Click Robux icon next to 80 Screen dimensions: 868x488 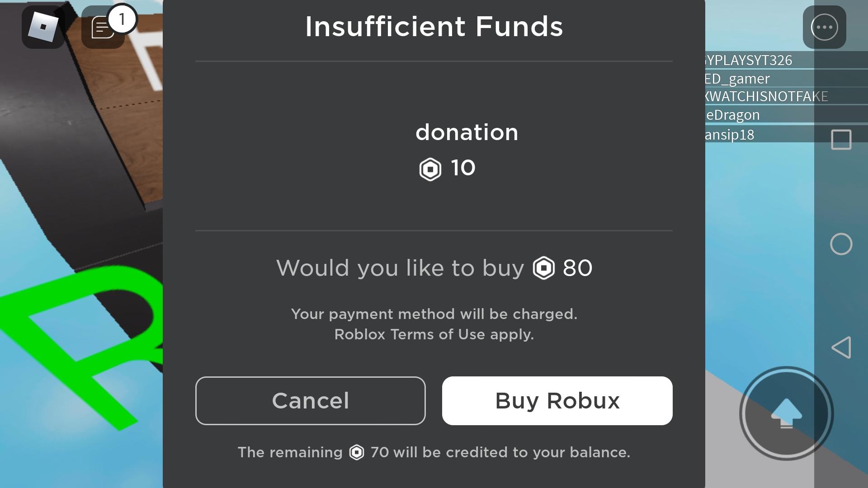pyautogui.click(x=543, y=268)
